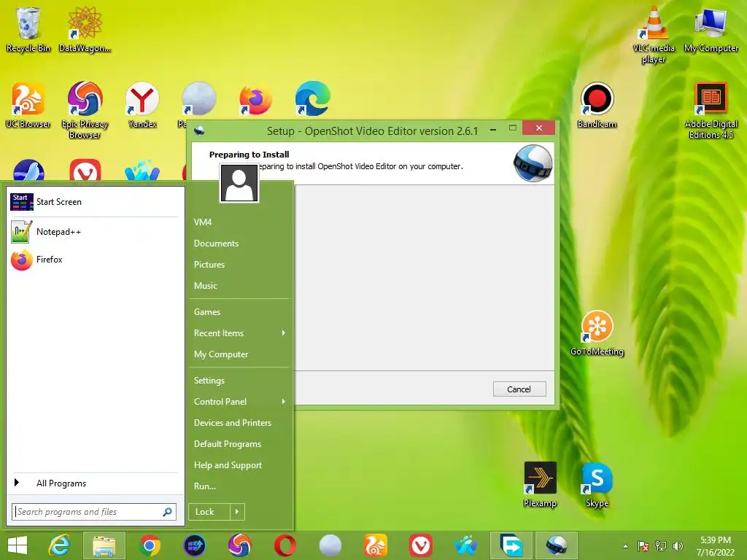This screenshot has height=560, width=747.
Task: Open VLC media player desktop icon
Action: pyautogui.click(x=654, y=35)
